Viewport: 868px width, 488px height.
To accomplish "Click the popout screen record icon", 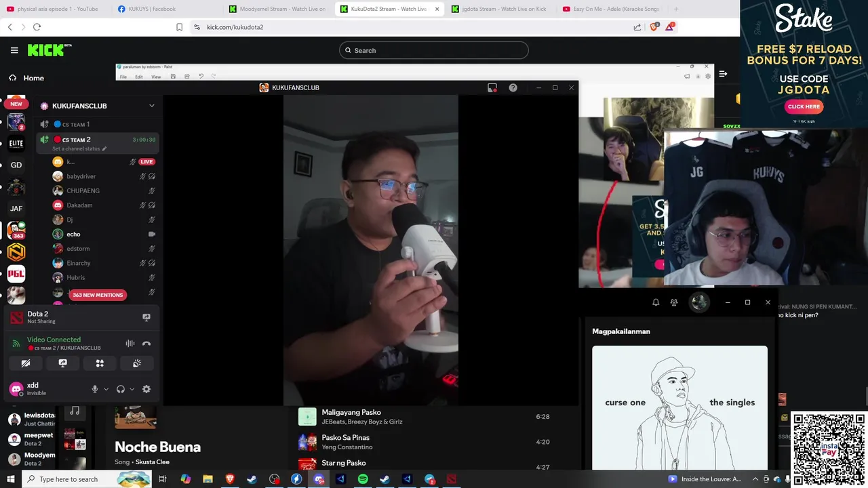I will (492, 87).
